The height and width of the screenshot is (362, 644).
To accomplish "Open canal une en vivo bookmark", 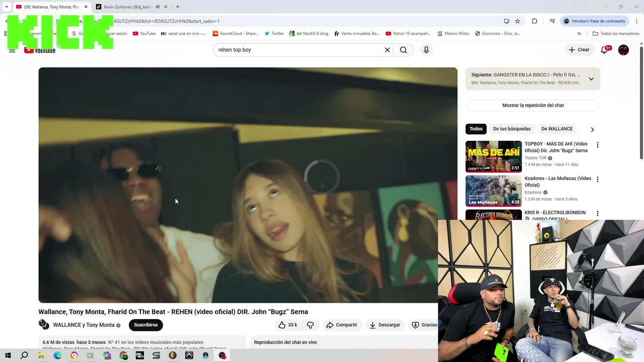I will 184,34.
